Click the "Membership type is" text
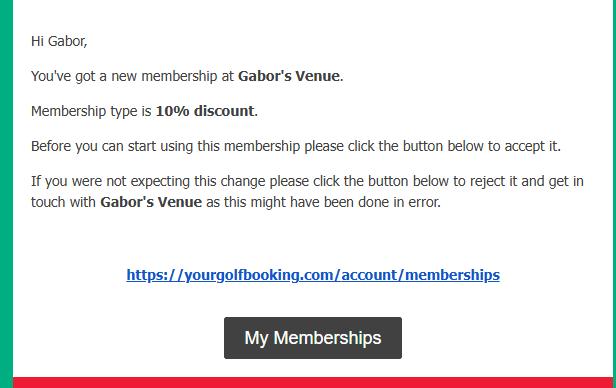Image resolution: width=616 pixels, height=388 pixels. pyautogui.click(x=91, y=111)
